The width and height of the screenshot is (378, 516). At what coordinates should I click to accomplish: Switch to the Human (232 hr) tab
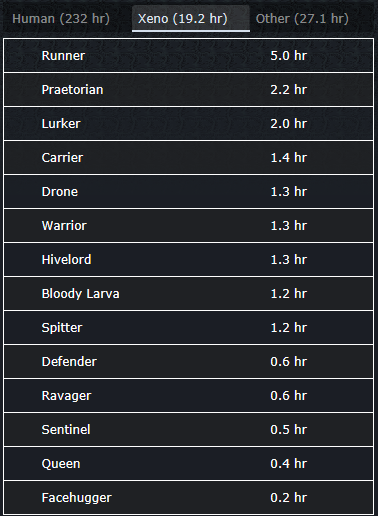61,19
